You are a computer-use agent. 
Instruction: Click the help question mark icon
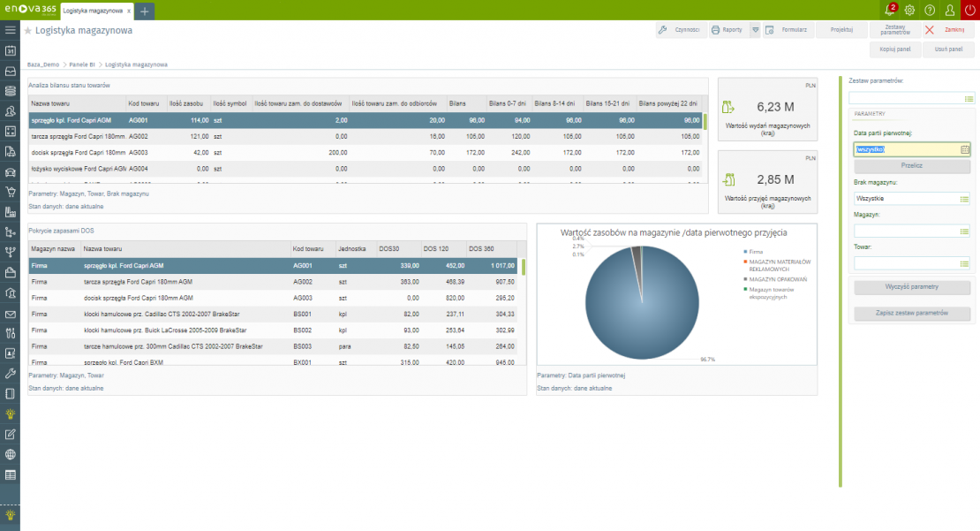[x=930, y=10]
